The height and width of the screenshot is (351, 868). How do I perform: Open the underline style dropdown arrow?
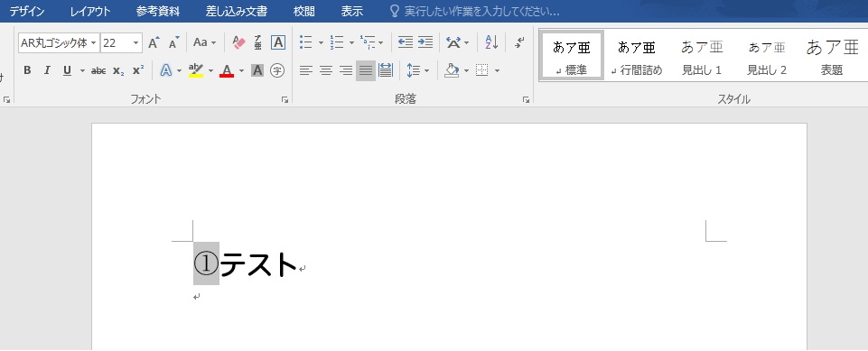(82, 70)
